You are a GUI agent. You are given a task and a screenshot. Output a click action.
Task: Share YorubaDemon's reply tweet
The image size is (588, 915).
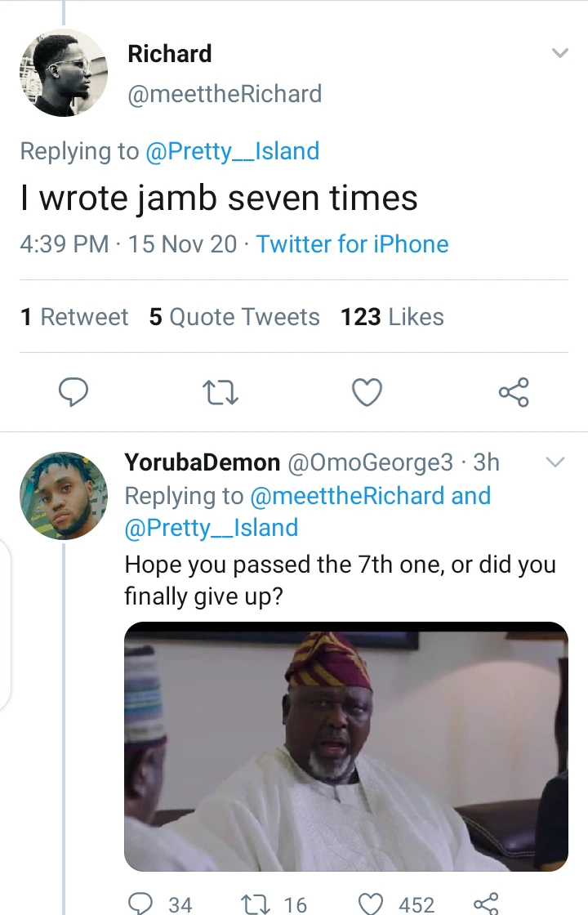coord(485,902)
